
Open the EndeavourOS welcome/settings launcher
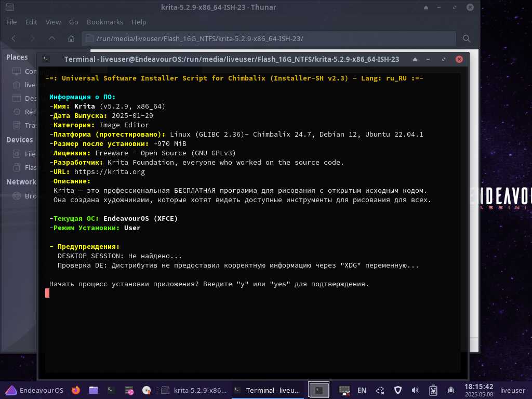point(129,391)
